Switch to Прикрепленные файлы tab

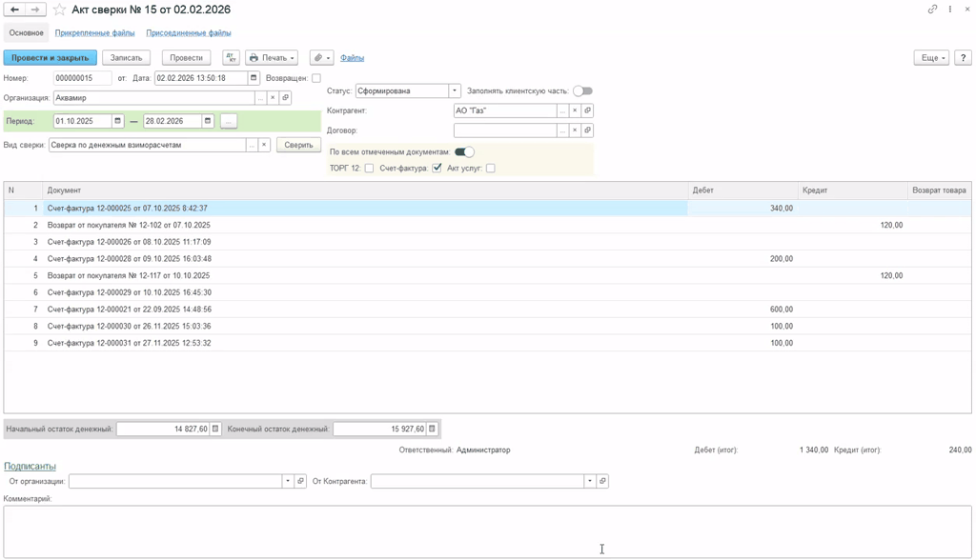[94, 33]
